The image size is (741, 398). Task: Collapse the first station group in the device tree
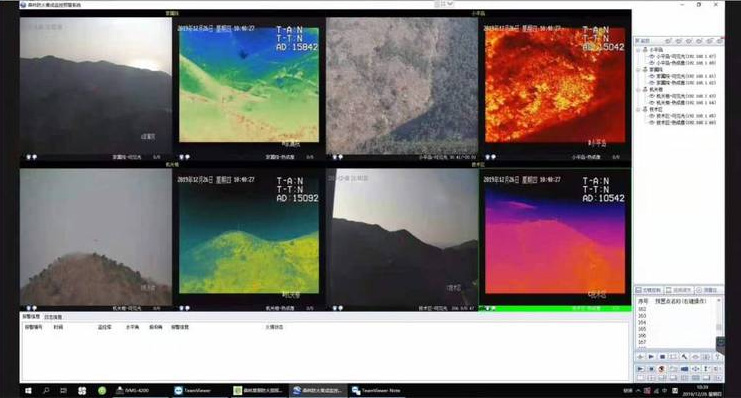pos(638,50)
